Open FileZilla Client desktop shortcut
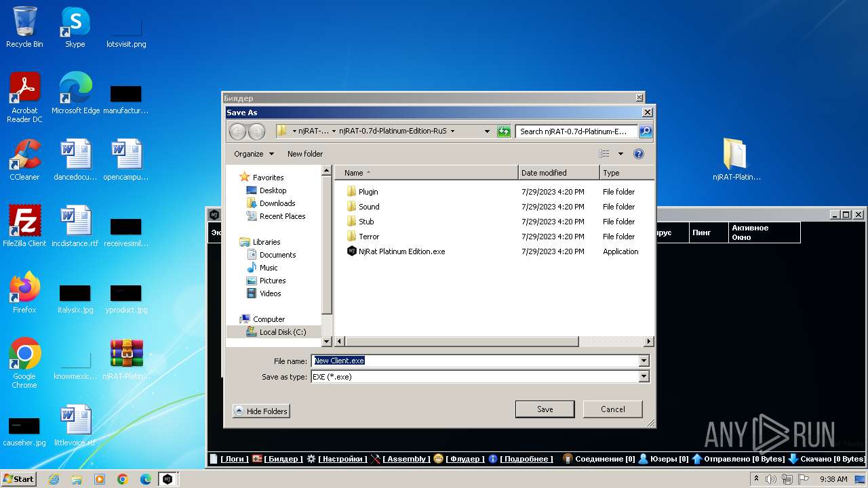This screenshot has width=868, height=488. (24, 226)
